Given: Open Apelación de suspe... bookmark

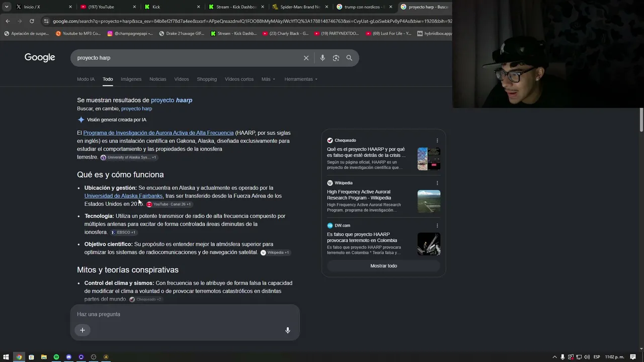Looking at the screenshot, I should pyautogui.click(x=27, y=34).
